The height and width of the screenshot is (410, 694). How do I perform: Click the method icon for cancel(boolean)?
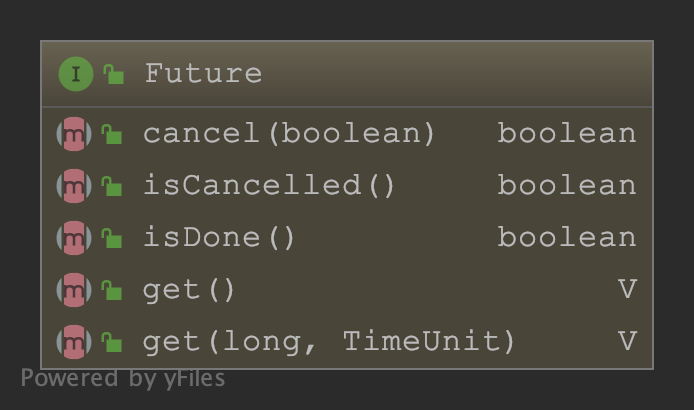74,134
